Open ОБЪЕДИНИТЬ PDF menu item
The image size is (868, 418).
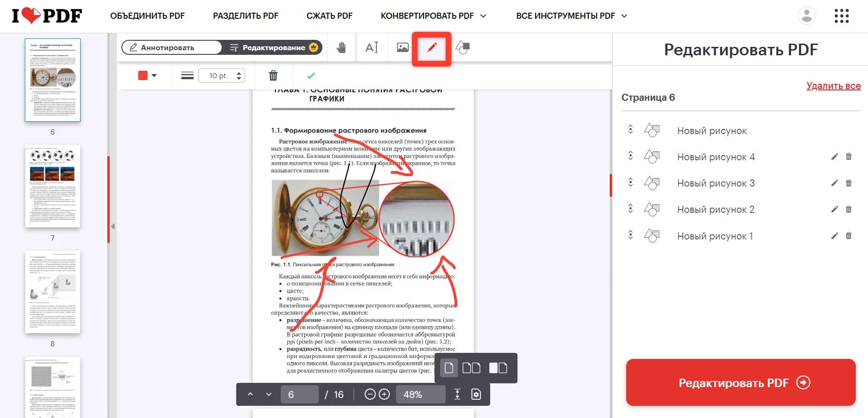click(x=147, y=16)
